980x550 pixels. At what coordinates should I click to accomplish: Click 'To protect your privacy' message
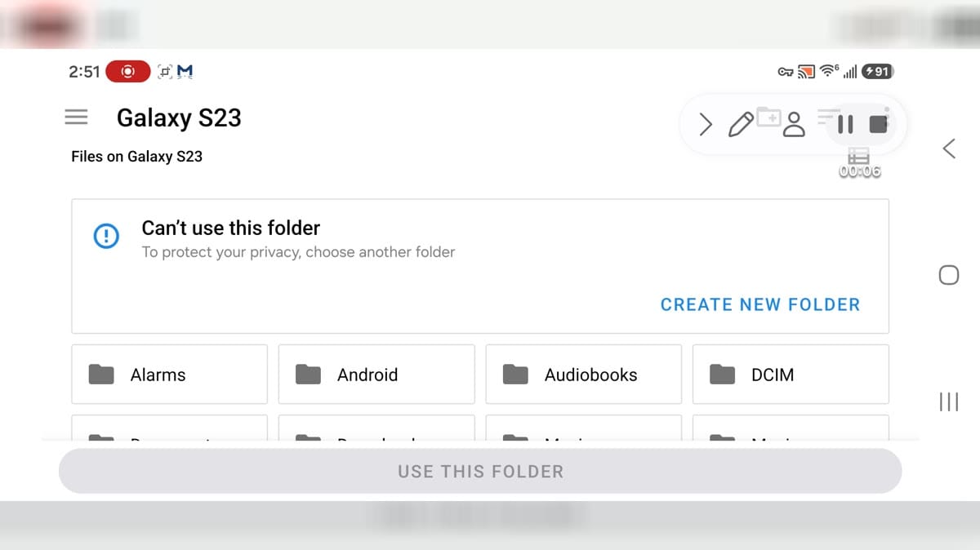[298, 252]
